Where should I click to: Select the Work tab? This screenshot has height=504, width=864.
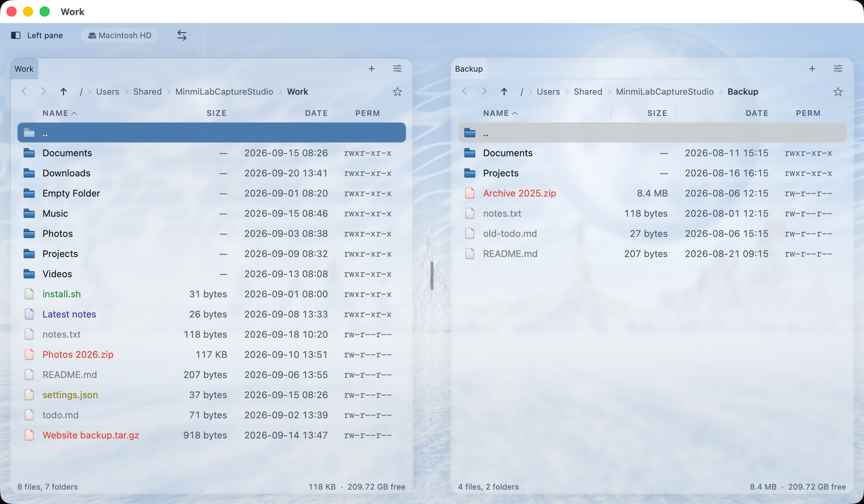[x=24, y=69]
